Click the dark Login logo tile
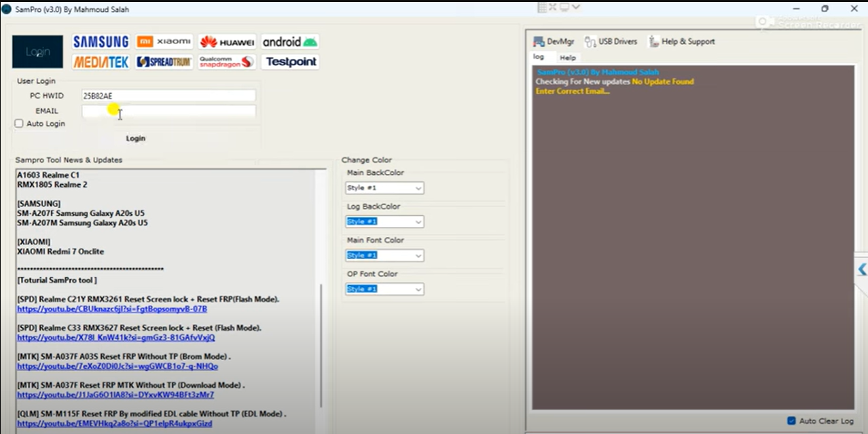Screen dimensions: 868x434 click(37, 52)
